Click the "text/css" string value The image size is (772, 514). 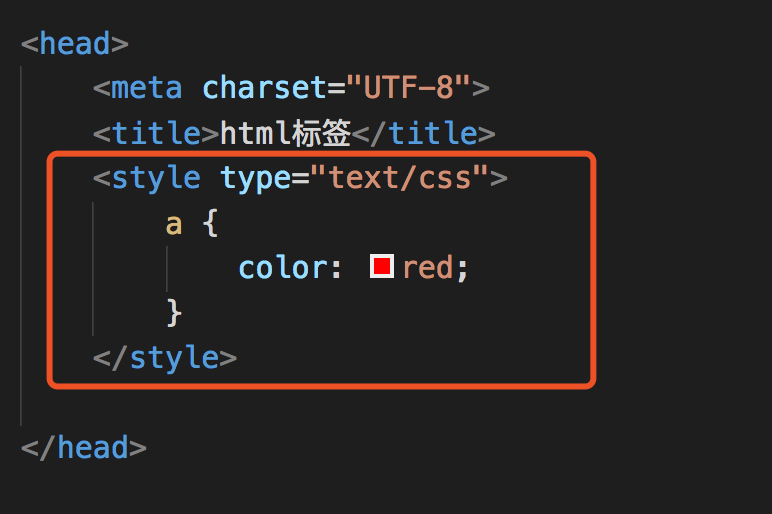(x=398, y=178)
